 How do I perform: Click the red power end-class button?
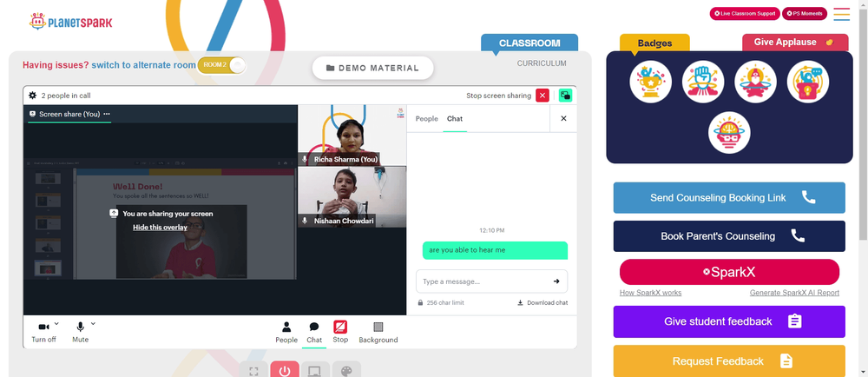pyautogui.click(x=285, y=370)
